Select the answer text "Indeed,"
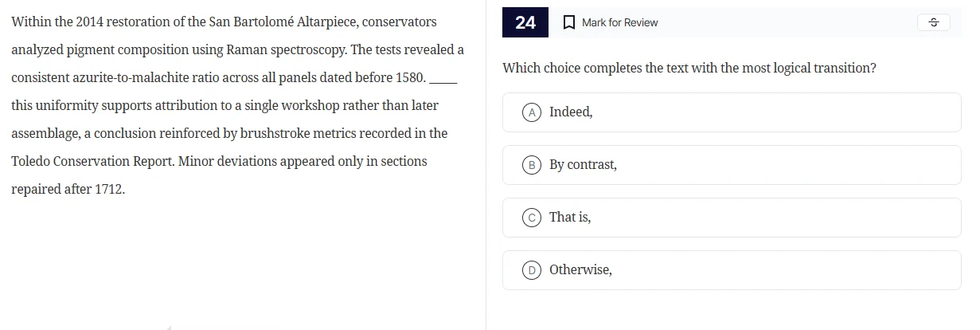 pyautogui.click(x=571, y=112)
